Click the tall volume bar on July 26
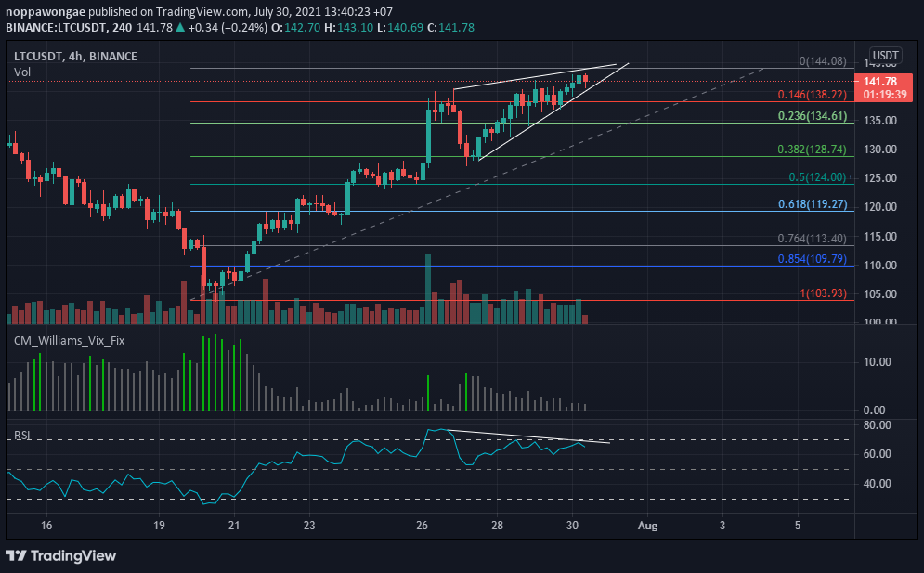 point(428,289)
